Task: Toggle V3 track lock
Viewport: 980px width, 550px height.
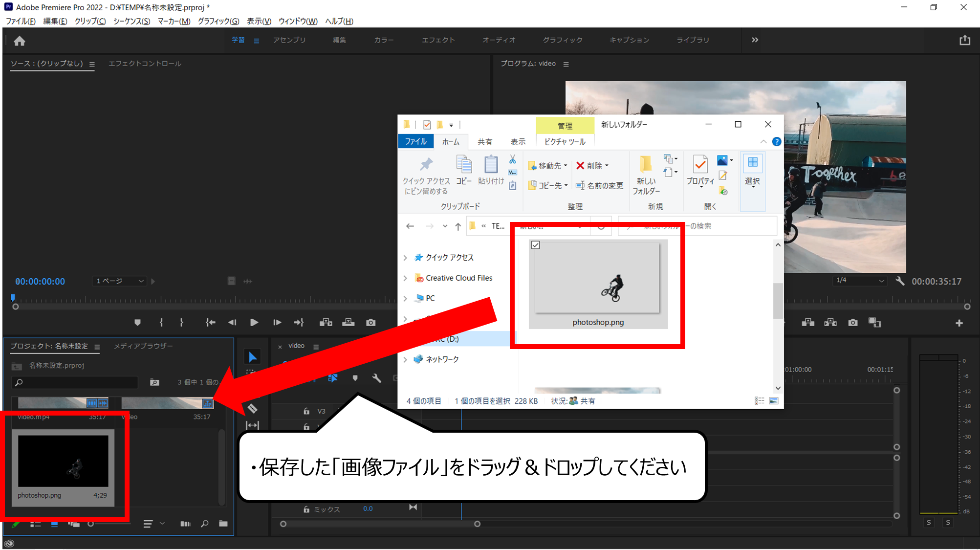Action: (306, 411)
